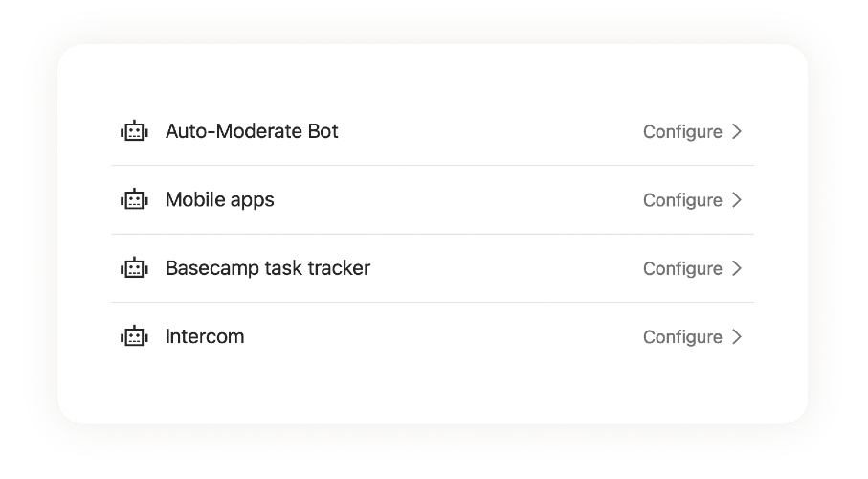Screen dimensions: 868x479
Task: Select the Basecamp task tracker bot icon
Action: click(134, 268)
